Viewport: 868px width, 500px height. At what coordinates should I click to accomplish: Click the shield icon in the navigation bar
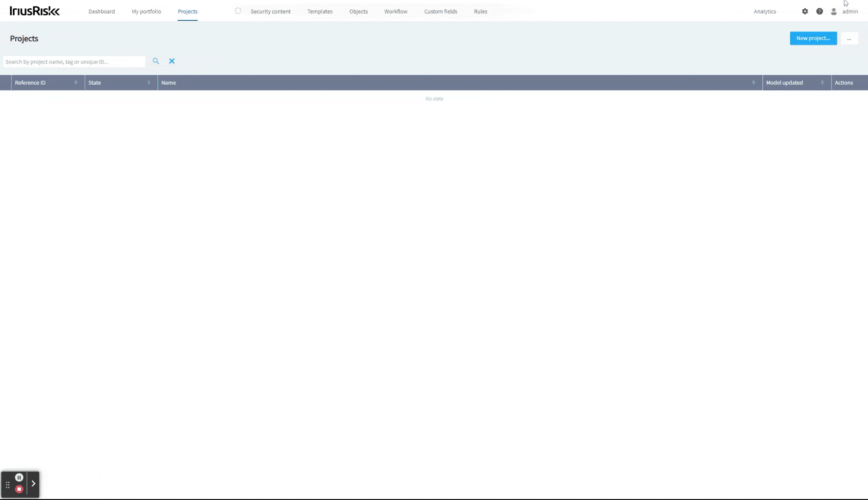[238, 11]
